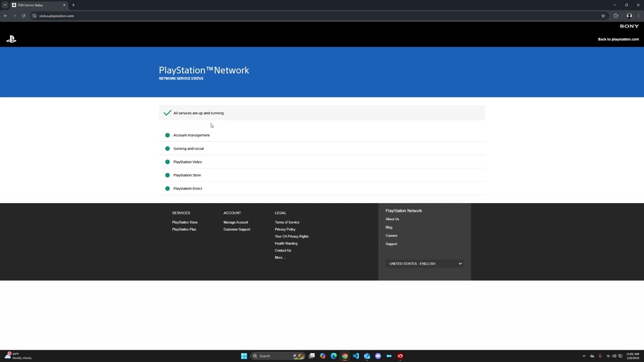Expand the PlayStation Store status row
644x362 pixels.
tap(322, 175)
